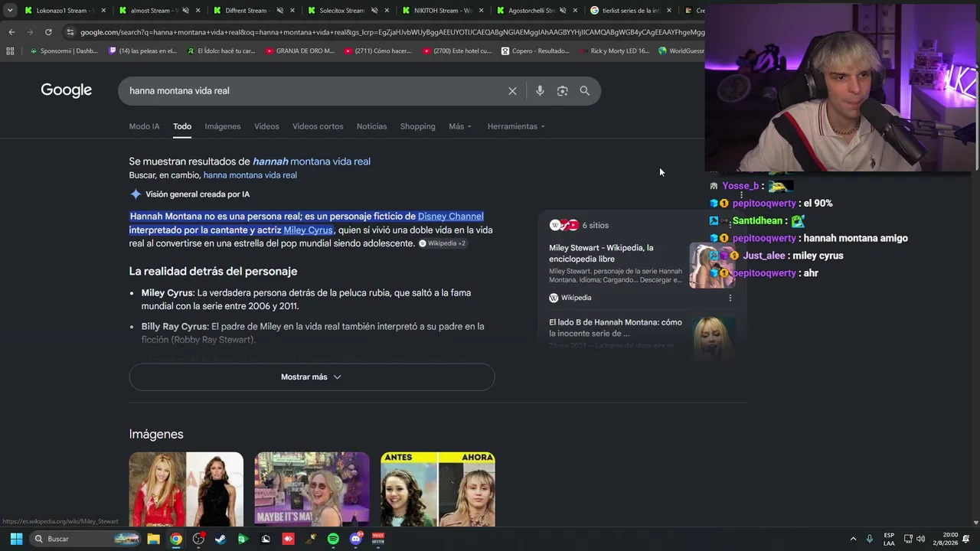Image resolution: width=980 pixels, height=551 pixels.
Task: Open the three-dot menu on Wikipedia source card
Action: coord(730,298)
